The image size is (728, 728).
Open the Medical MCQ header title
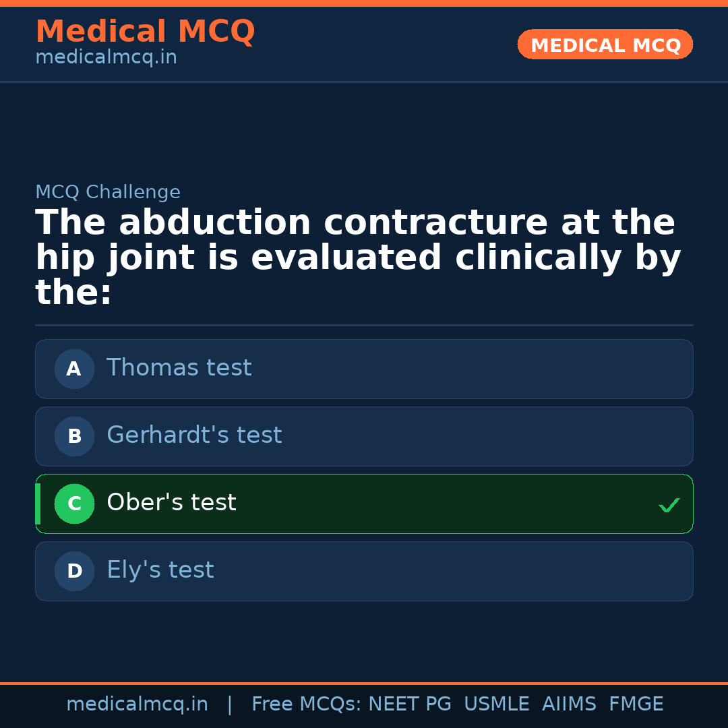(145, 31)
